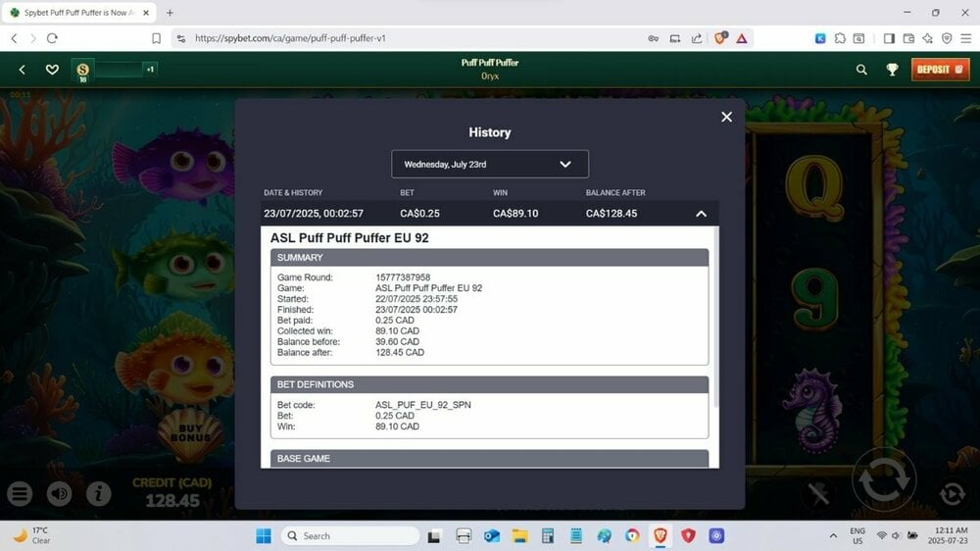Open the Windows Start button
The image size is (980, 551).
pyautogui.click(x=264, y=536)
